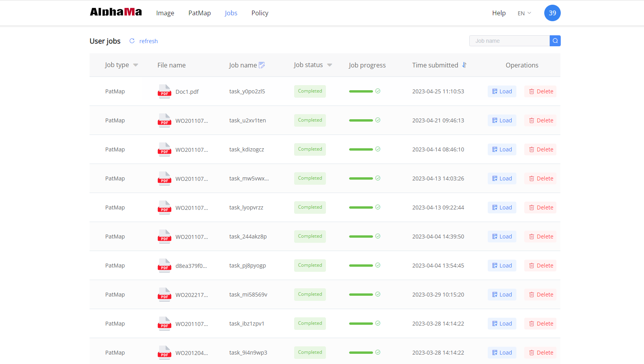Click the File name column header
Image resolution: width=644 pixels, height=364 pixels.
tap(172, 65)
